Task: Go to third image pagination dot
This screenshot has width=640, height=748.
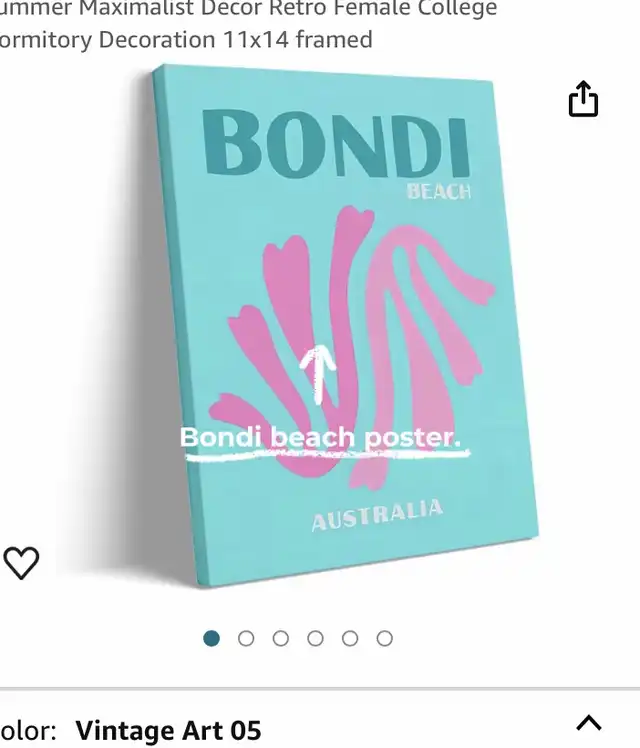Action: click(281, 638)
